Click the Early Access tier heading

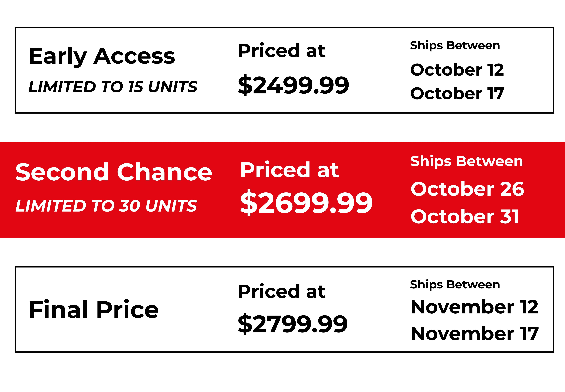pyautogui.click(x=102, y=56)
